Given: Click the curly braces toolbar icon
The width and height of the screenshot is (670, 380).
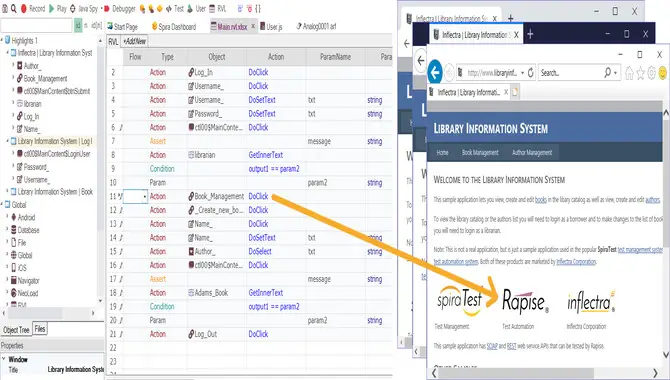Looking at the screenshot, I should pyautogui.click(x=258, y=8).
